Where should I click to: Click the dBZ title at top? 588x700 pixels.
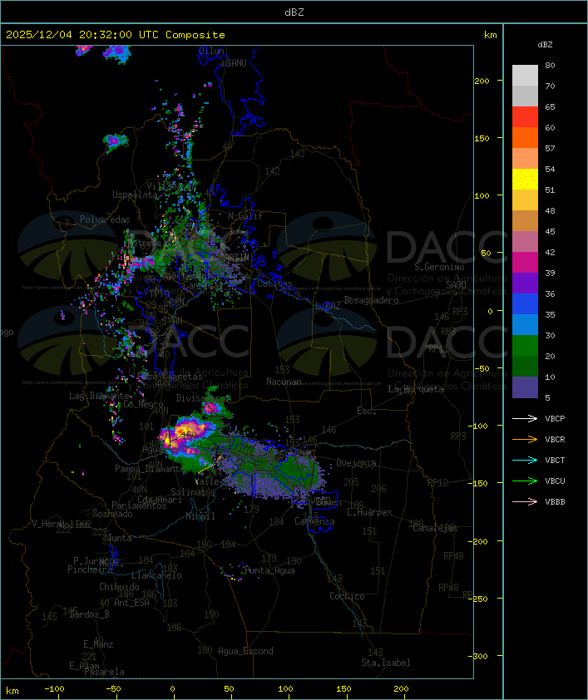(x=294, y=12)
